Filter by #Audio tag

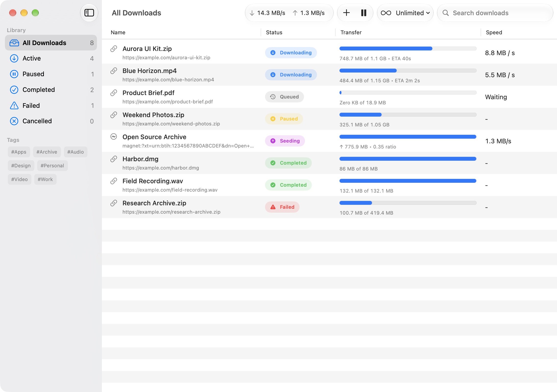pos(75,152)
